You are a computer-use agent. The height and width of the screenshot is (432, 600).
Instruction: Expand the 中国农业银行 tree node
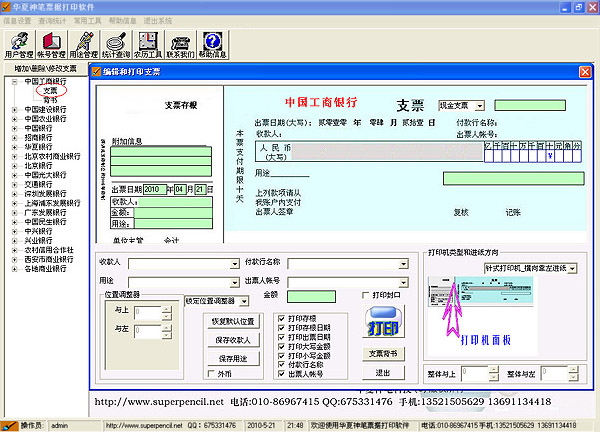click(x=15, y=119)
